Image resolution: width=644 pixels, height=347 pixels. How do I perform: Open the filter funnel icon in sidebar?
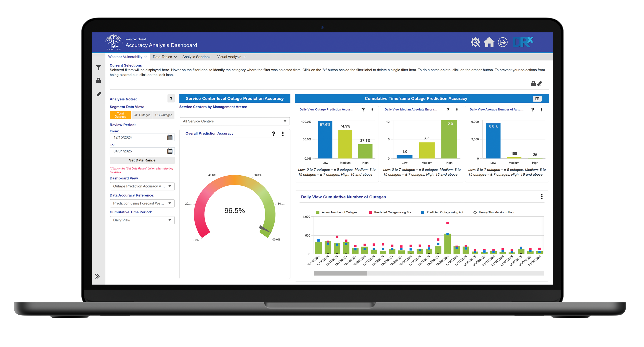click(x=98, y=67)
